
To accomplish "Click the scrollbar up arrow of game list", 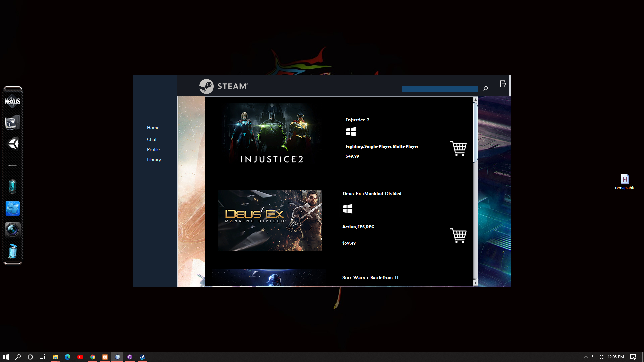I will [475, 100].
